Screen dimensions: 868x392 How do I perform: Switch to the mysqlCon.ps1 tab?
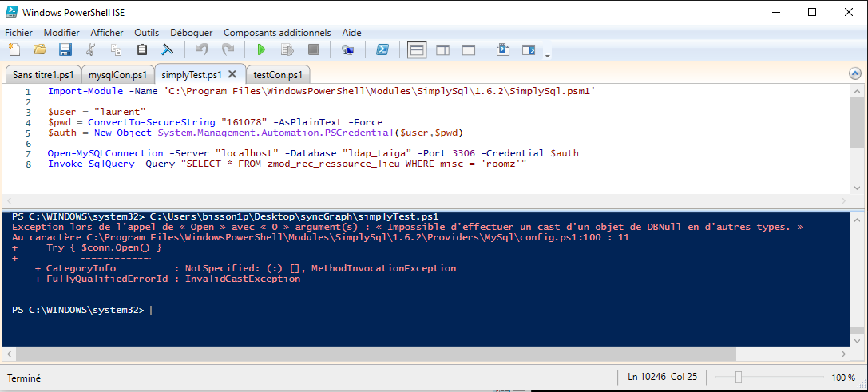117,75
